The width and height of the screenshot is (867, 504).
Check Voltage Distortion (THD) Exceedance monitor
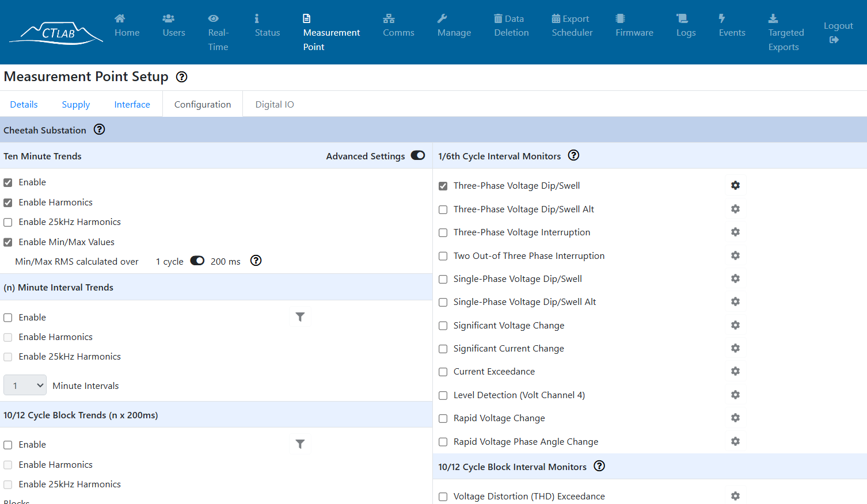443,497
